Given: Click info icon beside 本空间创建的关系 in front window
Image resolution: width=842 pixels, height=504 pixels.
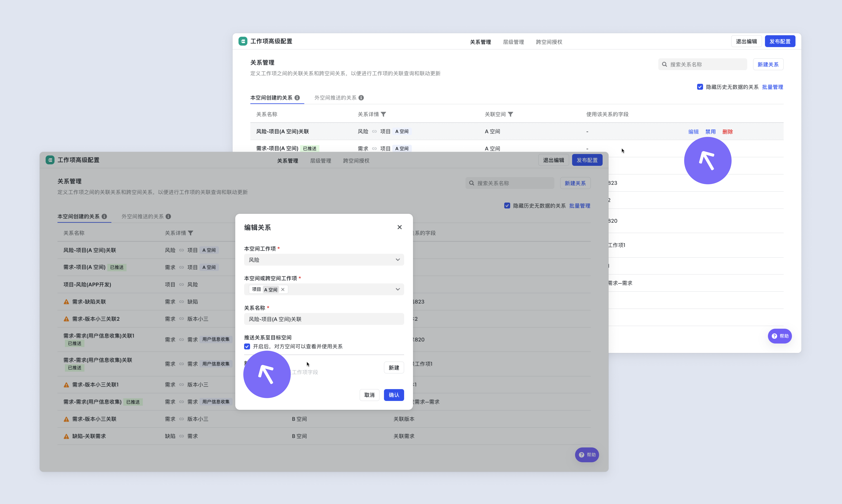Looking at the screenshot, I should [104, 216].
